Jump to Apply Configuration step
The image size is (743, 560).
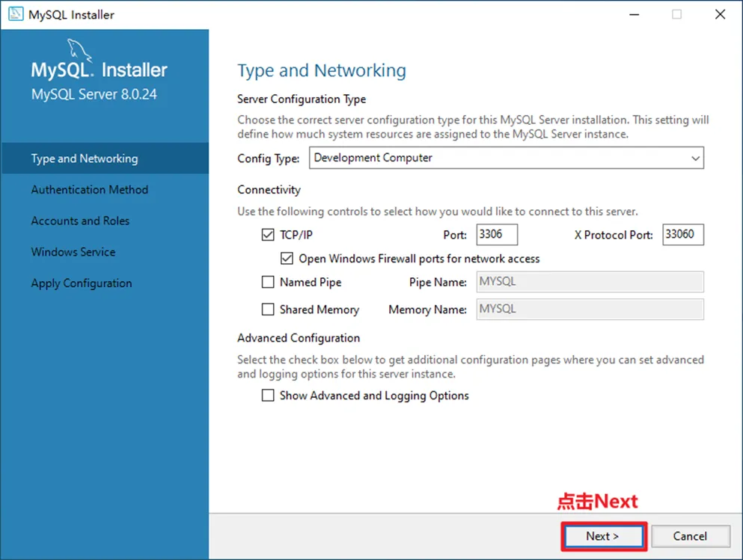pyautogui.click(x=82, y=283)
